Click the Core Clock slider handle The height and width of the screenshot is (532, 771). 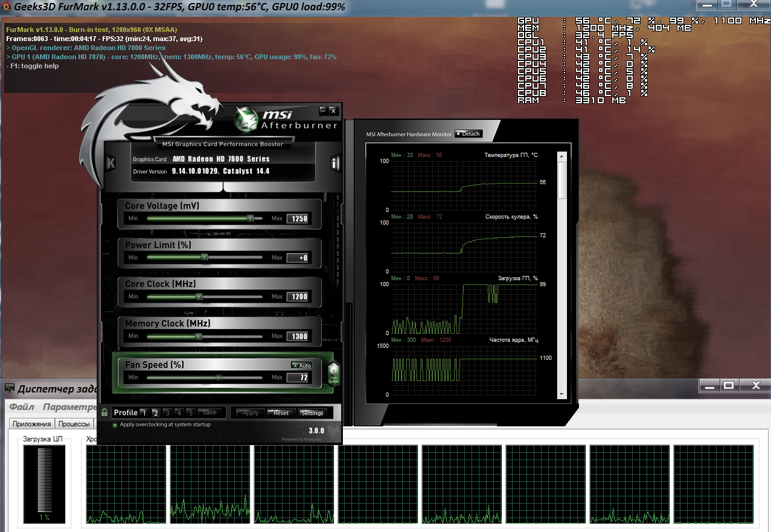pos(199,296)
